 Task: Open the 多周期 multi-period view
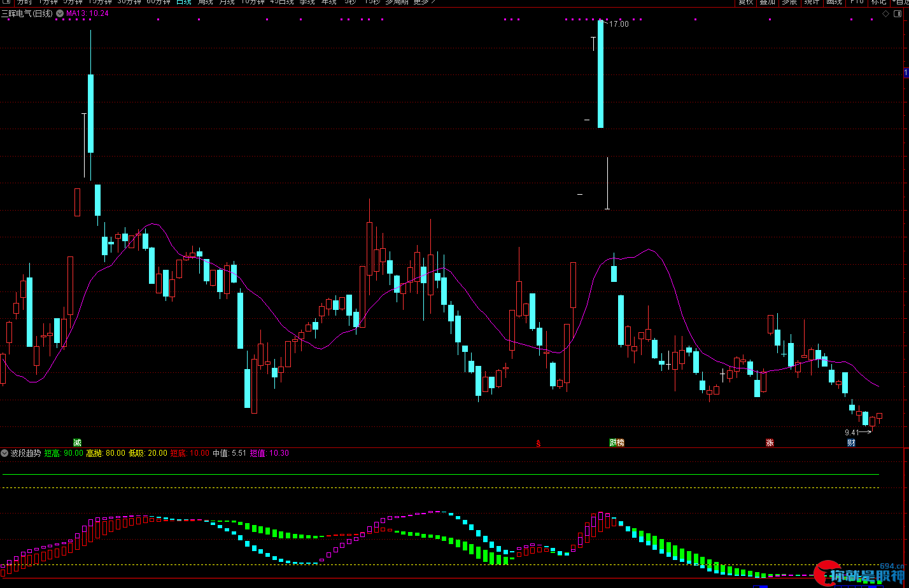click(x=397, y=2)
